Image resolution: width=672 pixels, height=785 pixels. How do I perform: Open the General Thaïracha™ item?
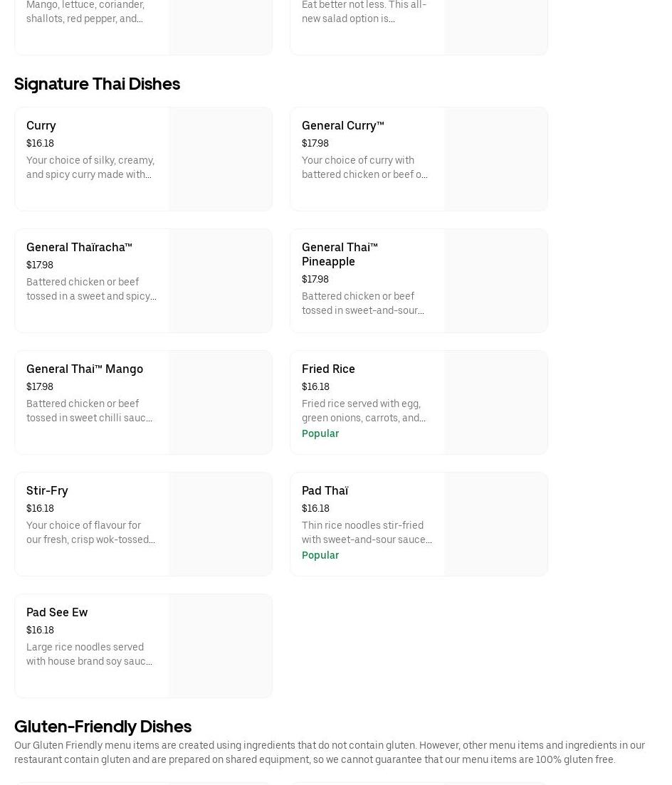coord(79,248)
